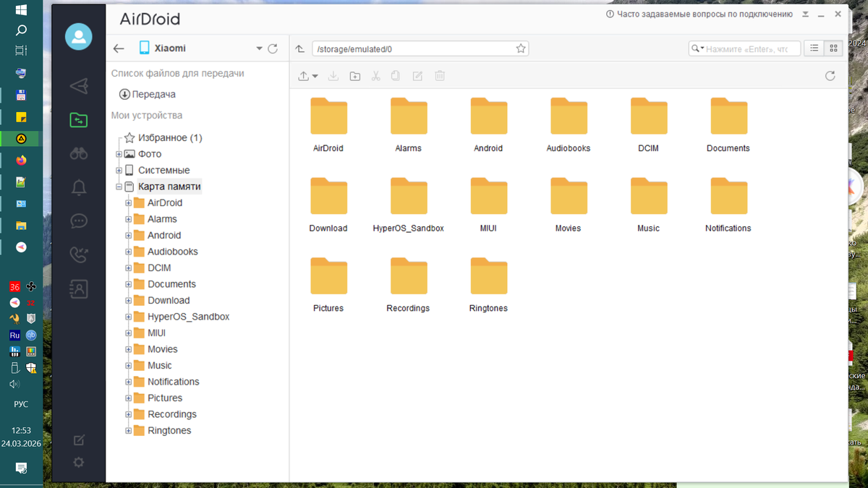
Task: Click the cut scissors icon
Action: (x=376, y=76)
